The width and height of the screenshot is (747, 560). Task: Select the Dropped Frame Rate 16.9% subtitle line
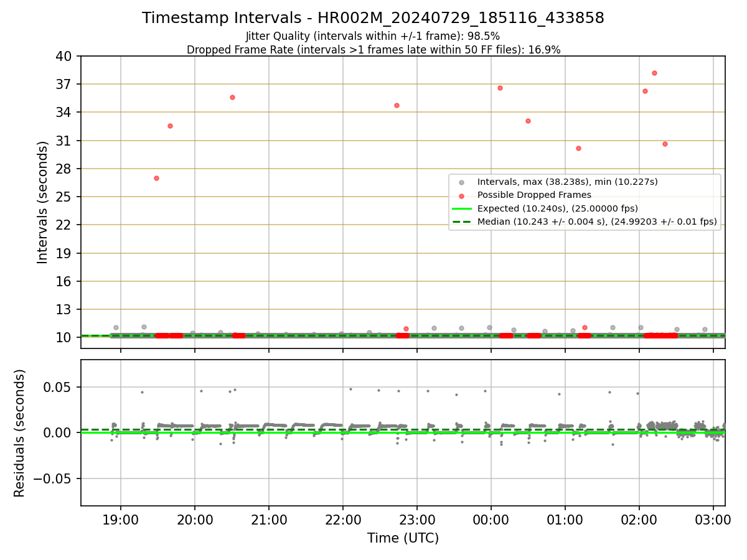tap(374, 50)
